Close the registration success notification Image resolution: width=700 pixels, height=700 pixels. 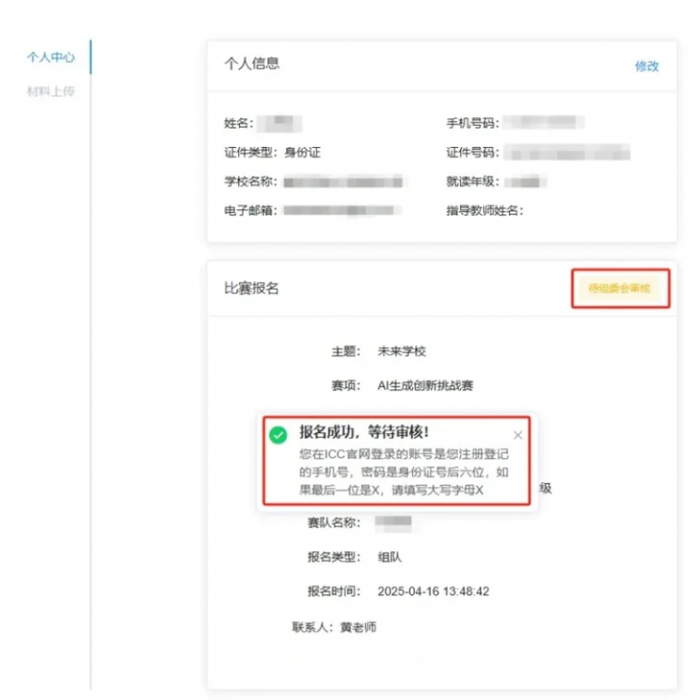517,435
